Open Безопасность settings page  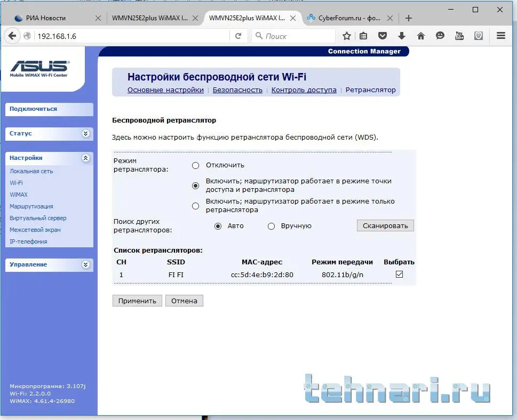click(237, 90)
